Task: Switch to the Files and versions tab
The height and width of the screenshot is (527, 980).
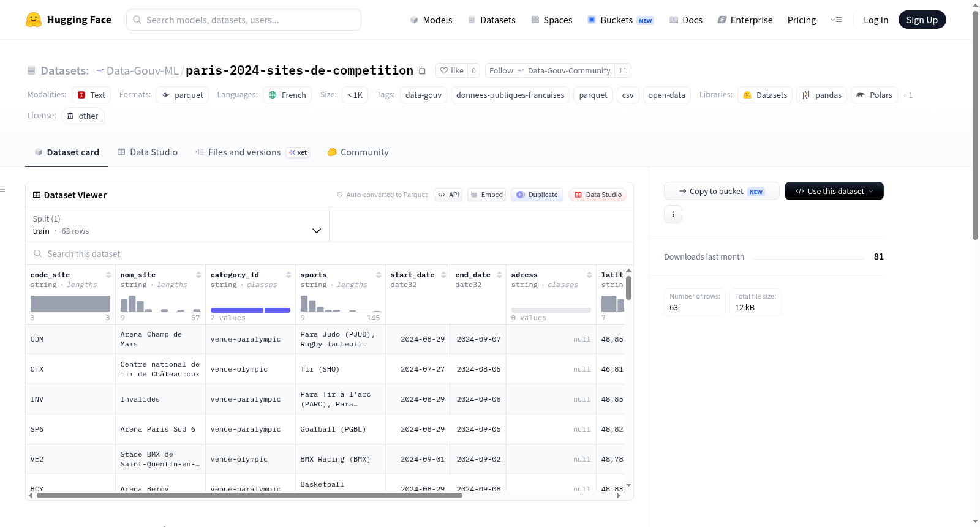Action: [252, 152]
